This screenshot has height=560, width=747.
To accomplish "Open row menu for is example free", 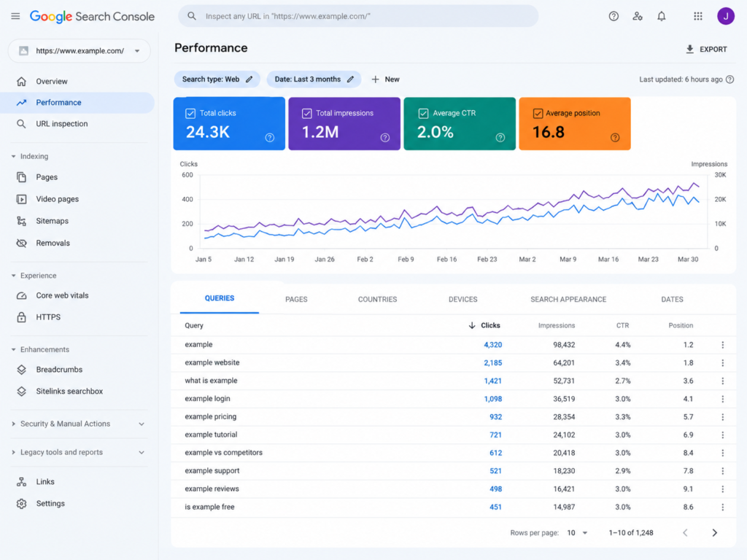I will pyautogui.click(x=723, y=507).
